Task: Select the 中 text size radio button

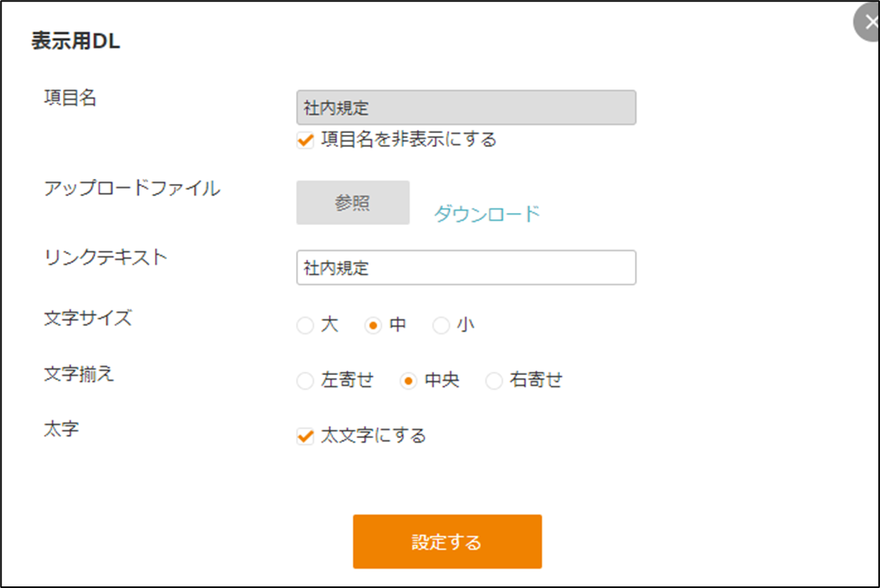Action: [373, 325]
